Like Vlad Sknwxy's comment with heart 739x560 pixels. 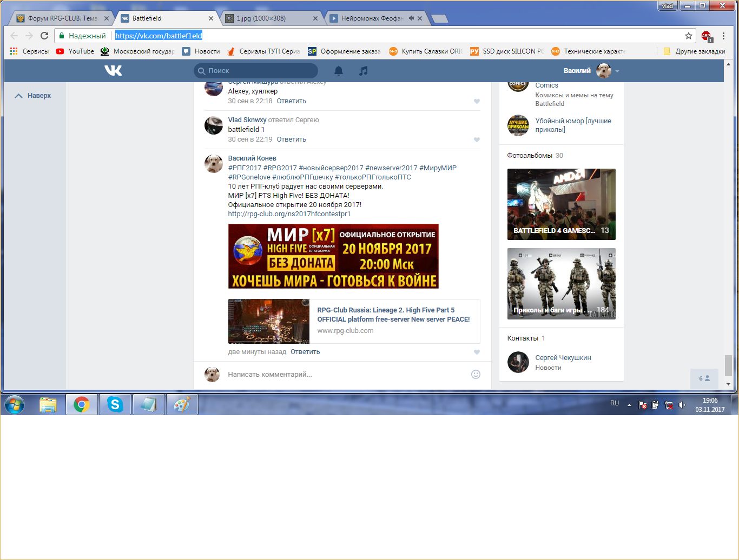click(477, 139)
